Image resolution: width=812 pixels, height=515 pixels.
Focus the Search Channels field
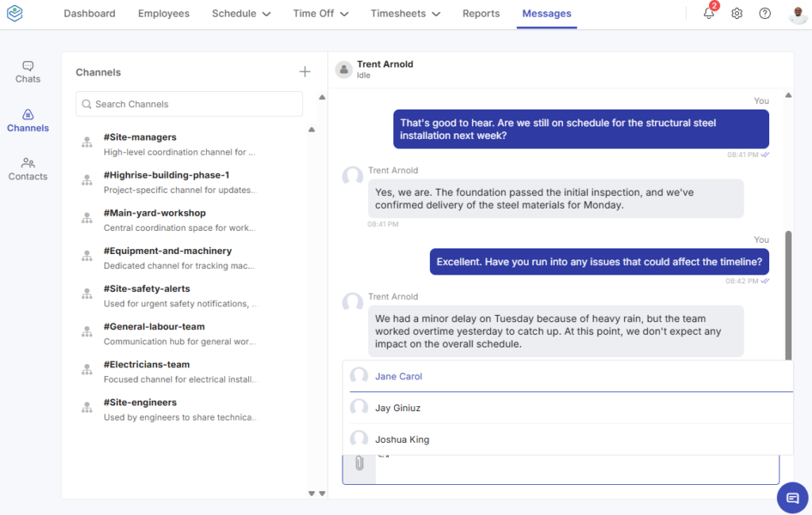click(189, 104)
